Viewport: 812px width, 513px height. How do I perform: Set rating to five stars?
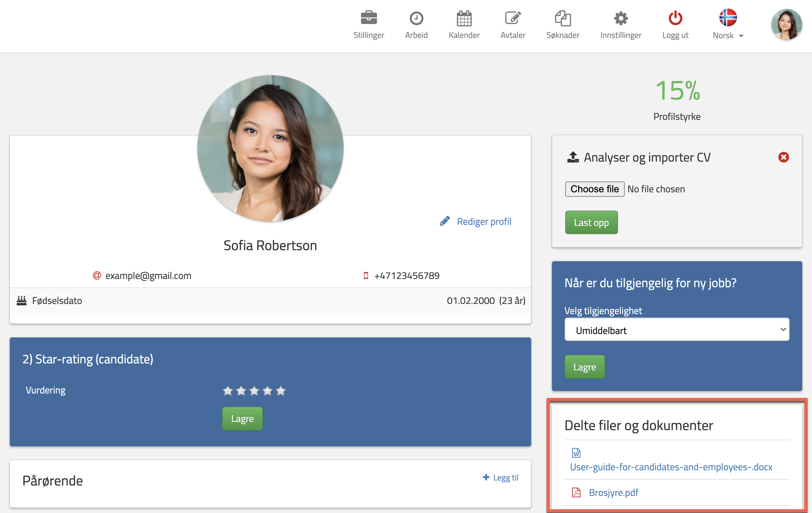coord(281,391)
